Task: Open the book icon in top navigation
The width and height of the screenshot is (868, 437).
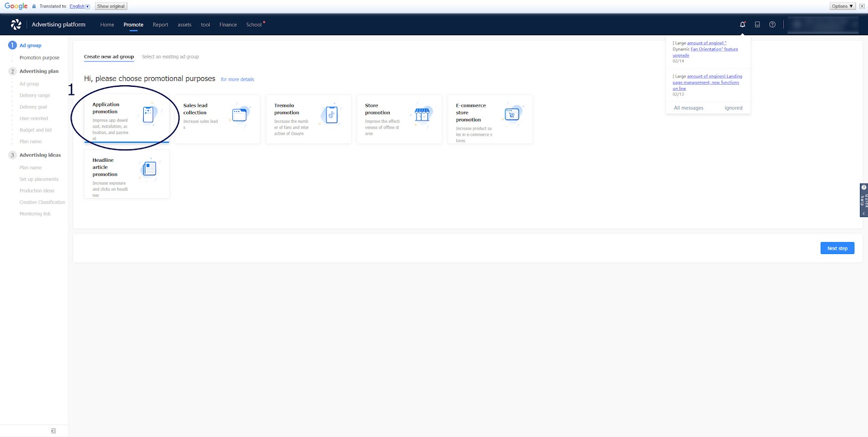Action: 757,24
